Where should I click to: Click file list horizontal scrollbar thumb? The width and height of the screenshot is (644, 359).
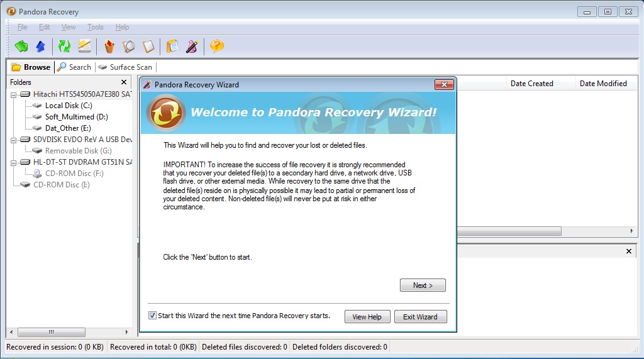pos(509,231)
